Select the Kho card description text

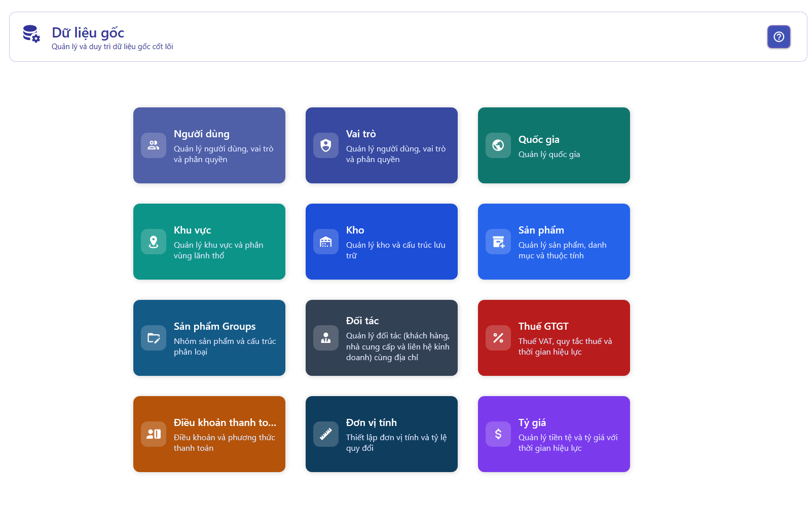(x=395, y=250)
